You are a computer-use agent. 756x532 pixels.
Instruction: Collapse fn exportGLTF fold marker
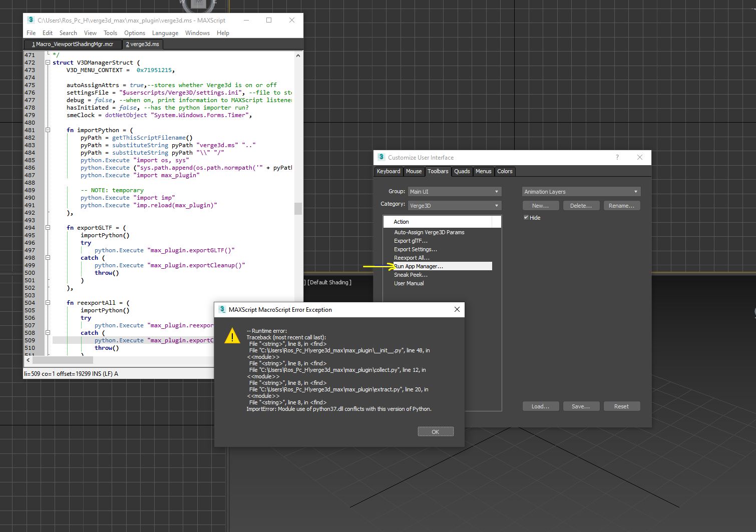coord(48,228)
